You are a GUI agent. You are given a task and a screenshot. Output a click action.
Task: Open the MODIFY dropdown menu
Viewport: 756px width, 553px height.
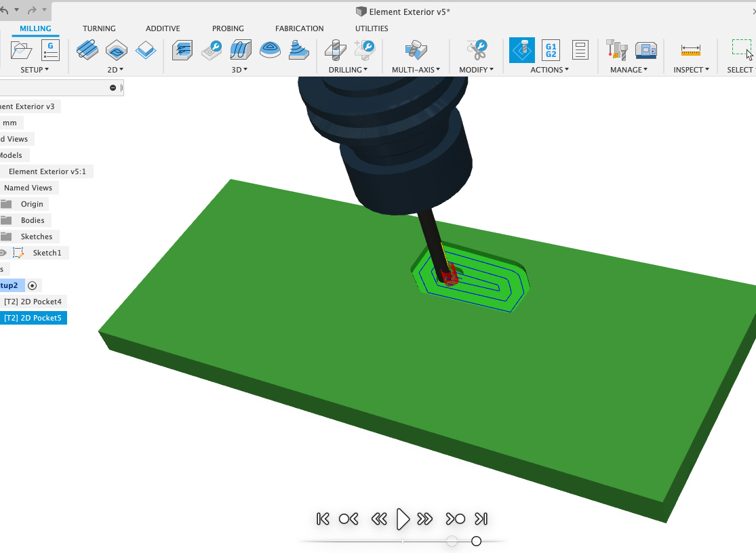tap(477, 70)
